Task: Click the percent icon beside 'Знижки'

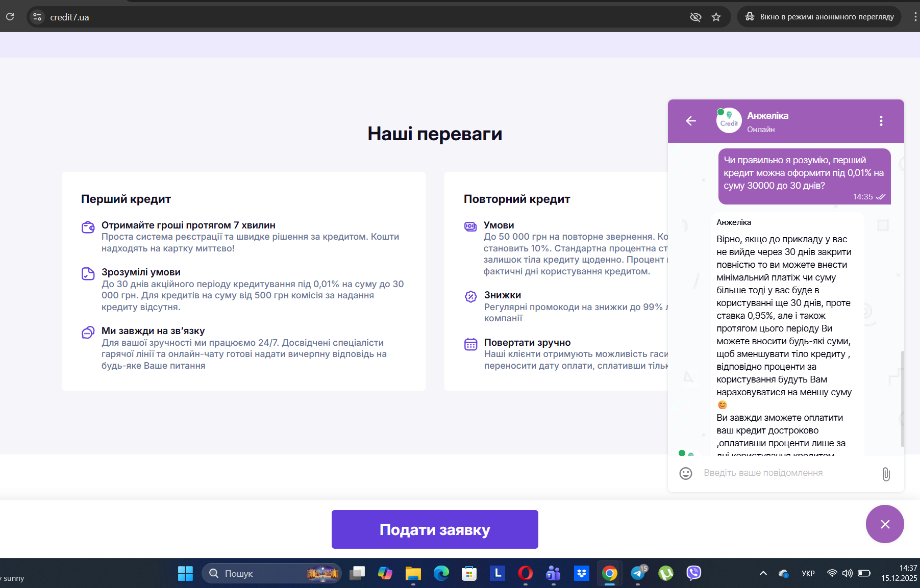Action: [470, 296]
